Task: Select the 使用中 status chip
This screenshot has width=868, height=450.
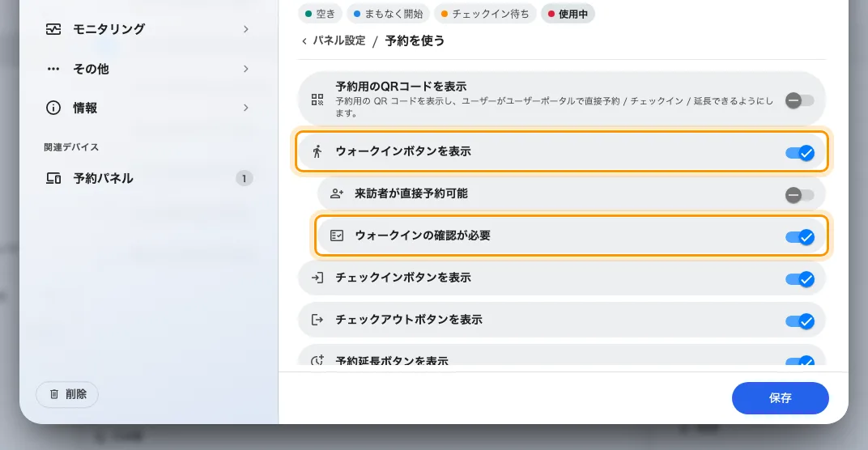Action: (x=568, y=14)
